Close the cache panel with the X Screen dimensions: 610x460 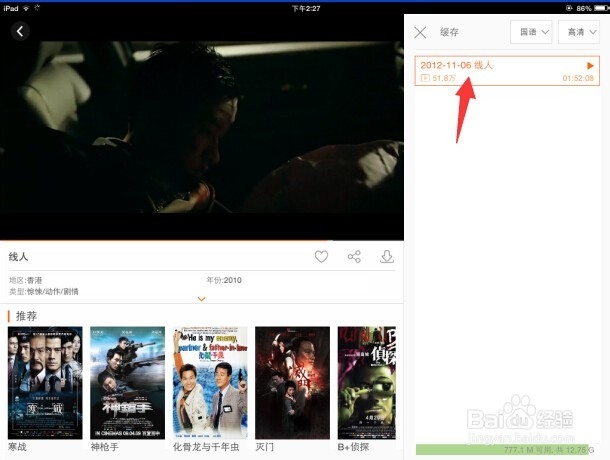(420, 32)
